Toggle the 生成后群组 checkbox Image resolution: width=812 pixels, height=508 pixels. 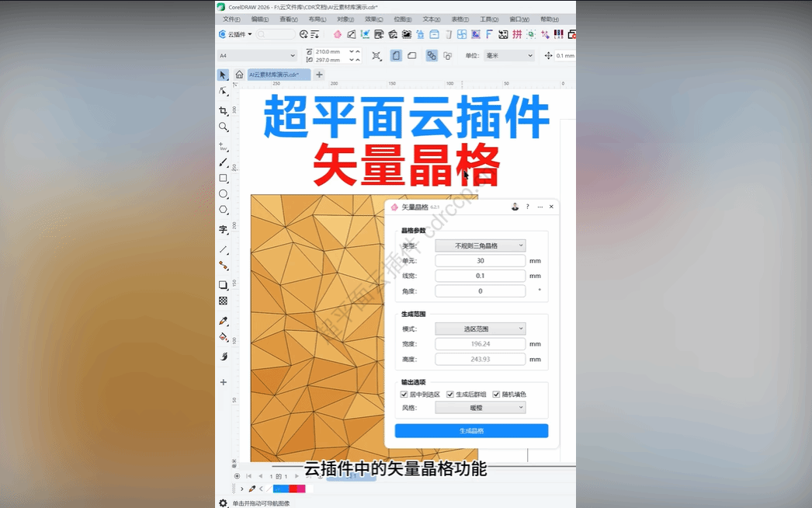point(450,395)
